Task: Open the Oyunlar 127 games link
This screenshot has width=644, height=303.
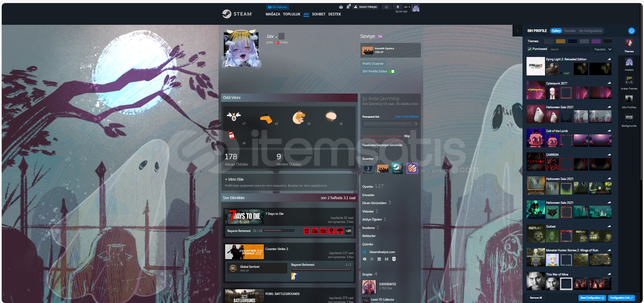Action: [373, 186]
